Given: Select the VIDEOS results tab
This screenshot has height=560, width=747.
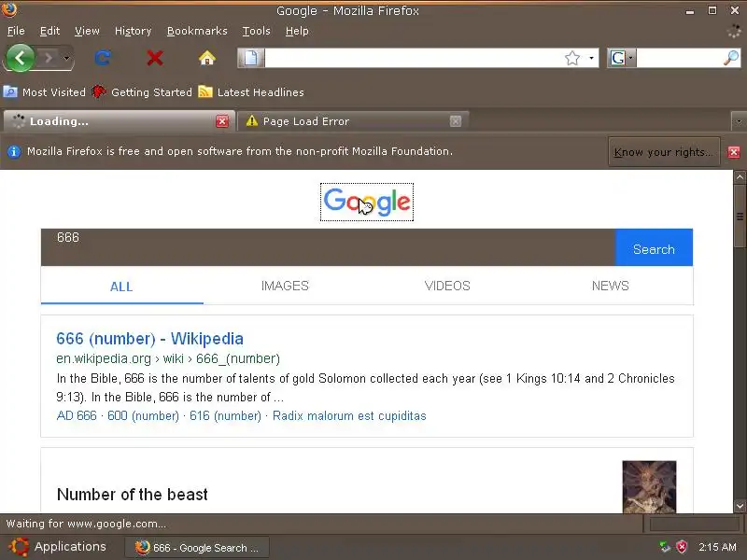Looking at the screenshot, I should (447, 286).
